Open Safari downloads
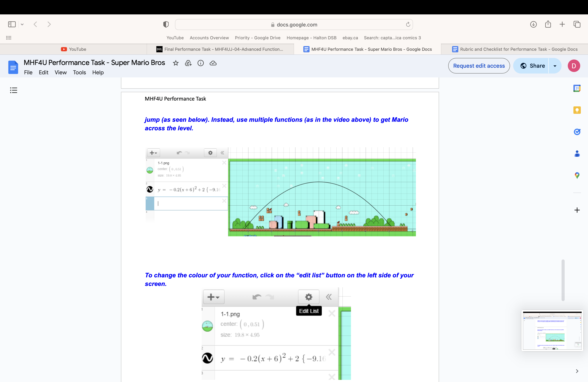This screenshot has width=588, height=382. [x=533, y=24]
